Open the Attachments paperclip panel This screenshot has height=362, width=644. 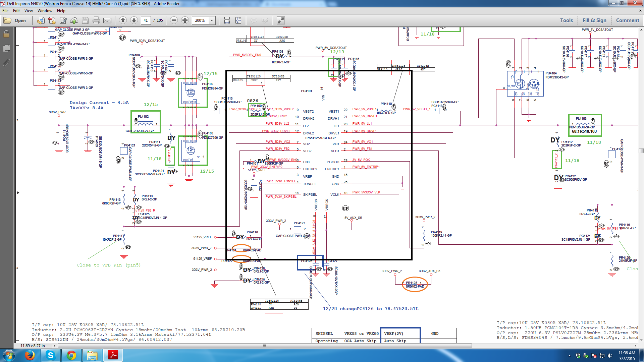pos(6,63)
